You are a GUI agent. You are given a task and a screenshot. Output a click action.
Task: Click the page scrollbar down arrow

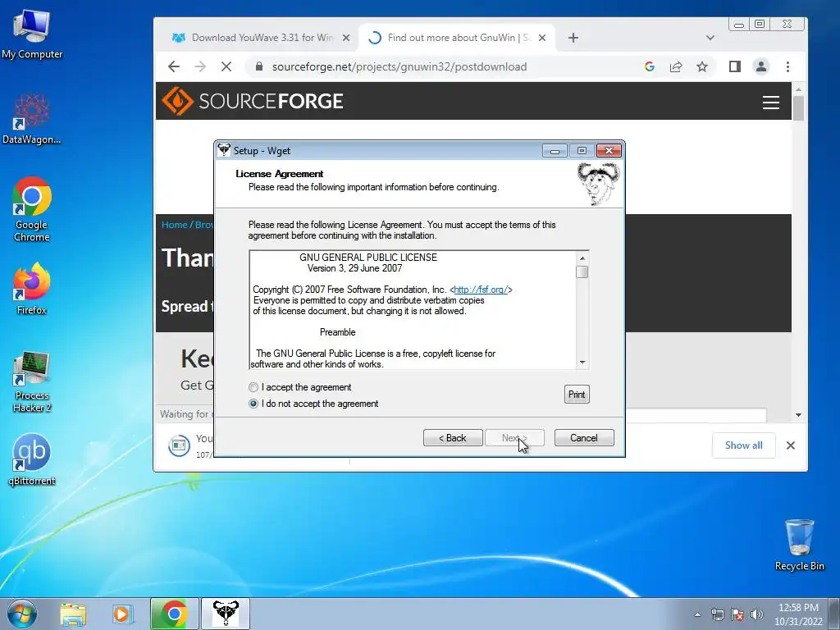click(799, 414)
